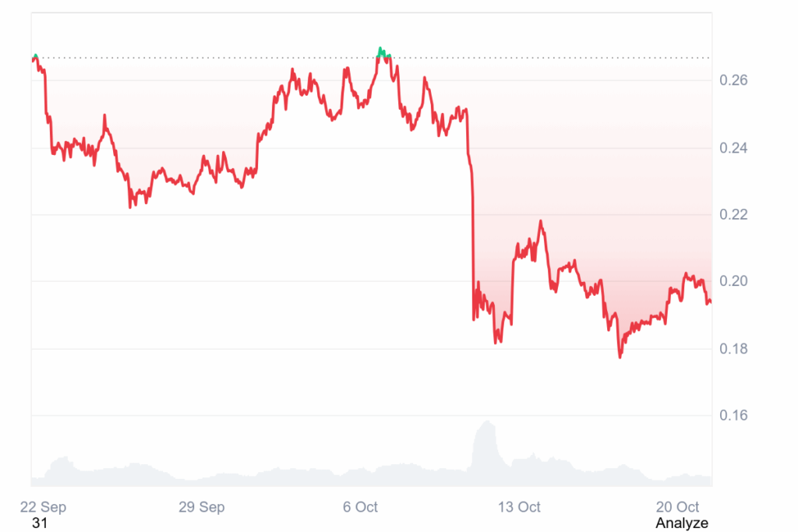The image size is (798, 532).
Task: Select the 13 Oct date label
Action: click(x=519, y=507)
